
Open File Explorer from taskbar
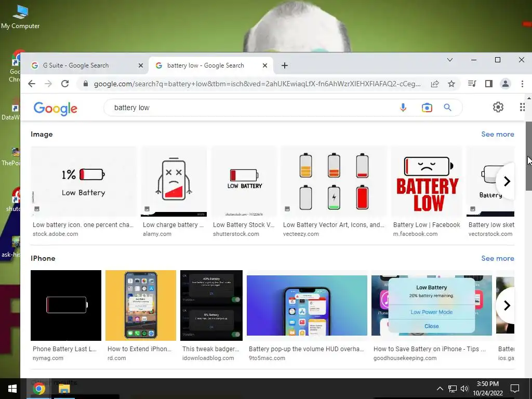click(x=64, y=389)
